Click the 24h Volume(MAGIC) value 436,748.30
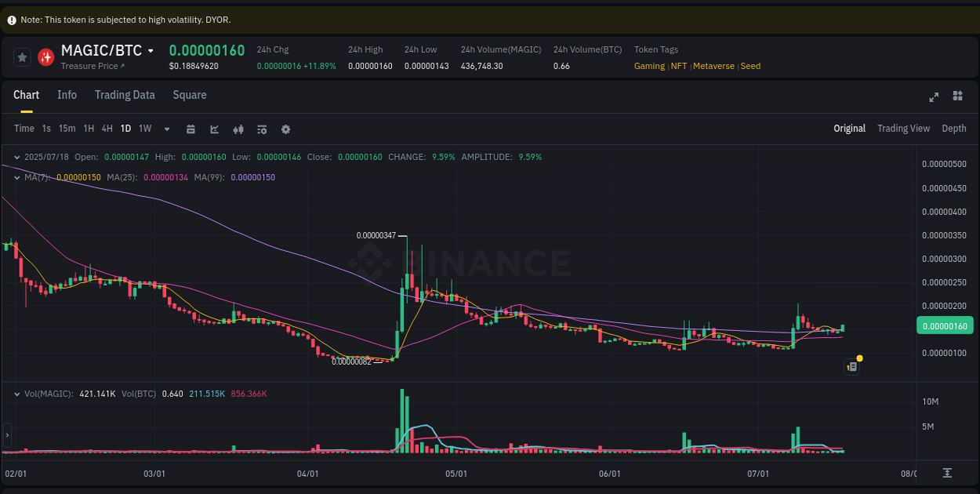The width and height of the screenshot is (980, 494). 481,66
